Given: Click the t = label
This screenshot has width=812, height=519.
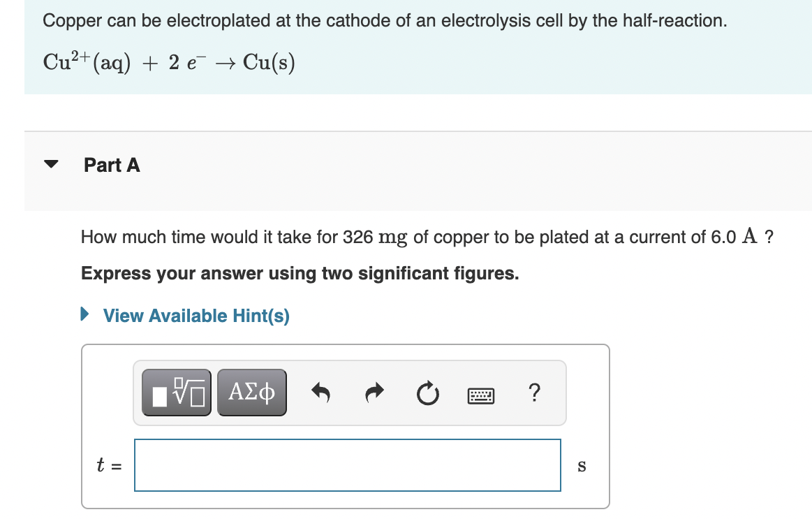Looking at the screenshot, I should pyautogui.click(x=108, y=465).
